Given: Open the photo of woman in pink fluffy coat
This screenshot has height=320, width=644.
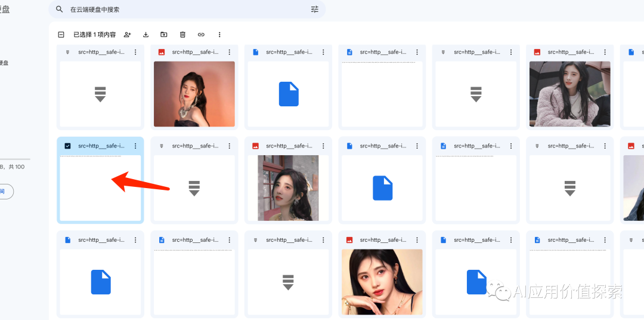Looking at the screenshot, I should (x=569, y=94).
